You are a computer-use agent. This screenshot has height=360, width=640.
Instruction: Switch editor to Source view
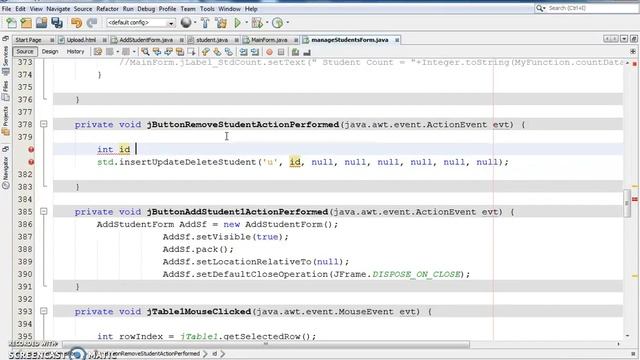click(25, 51)
